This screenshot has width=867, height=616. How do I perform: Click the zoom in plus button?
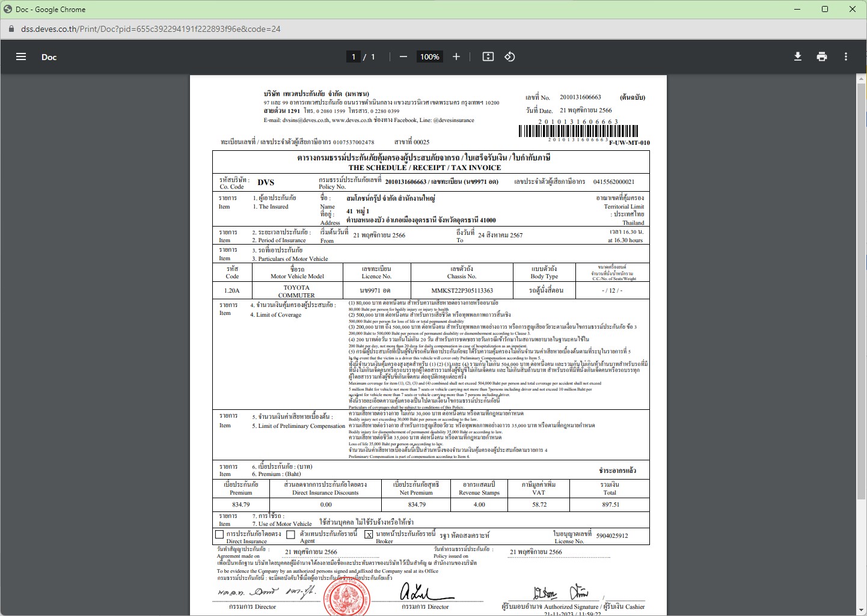456,56
